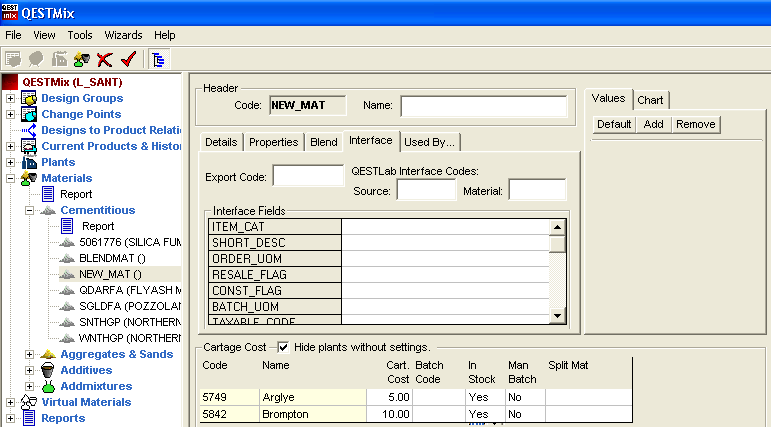The image size is (771, 427).
Task: Click the Aggregates & Sands pile icon
Action: 46,354
